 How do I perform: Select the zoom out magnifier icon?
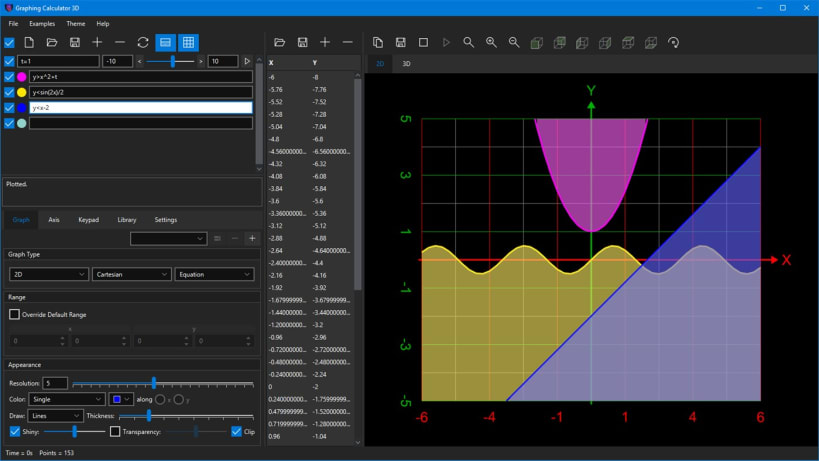pyautogui.click(x=514, y=43)
